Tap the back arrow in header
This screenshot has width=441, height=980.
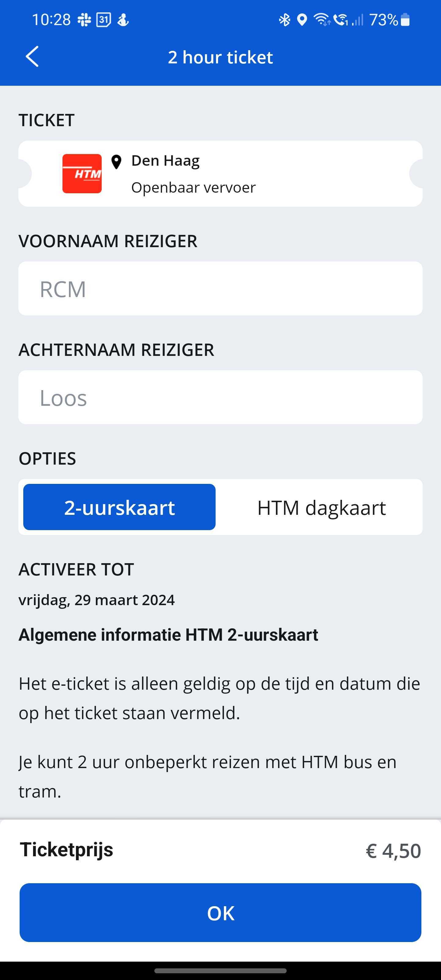pyautogui.click(x=32, y=57)
